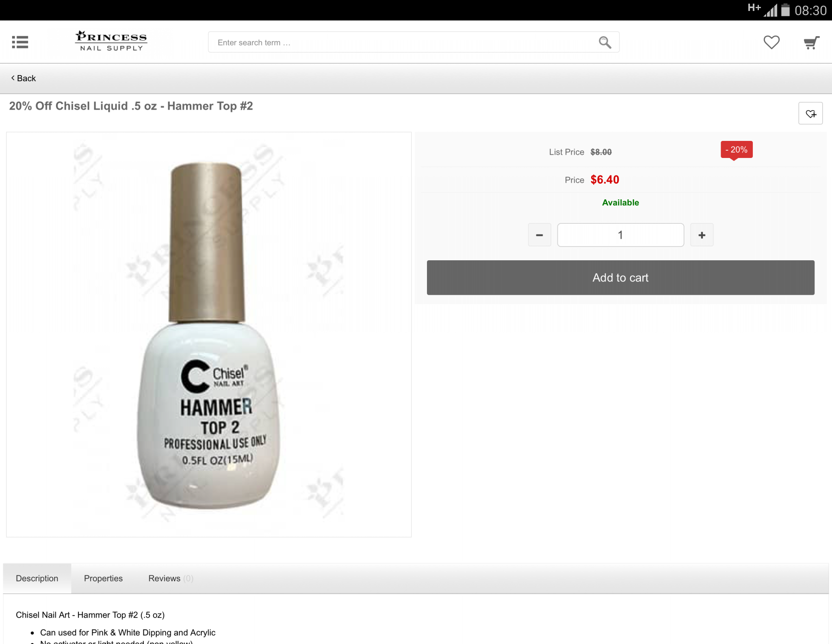Switch to the Properties tab

(x=103, y=578)
